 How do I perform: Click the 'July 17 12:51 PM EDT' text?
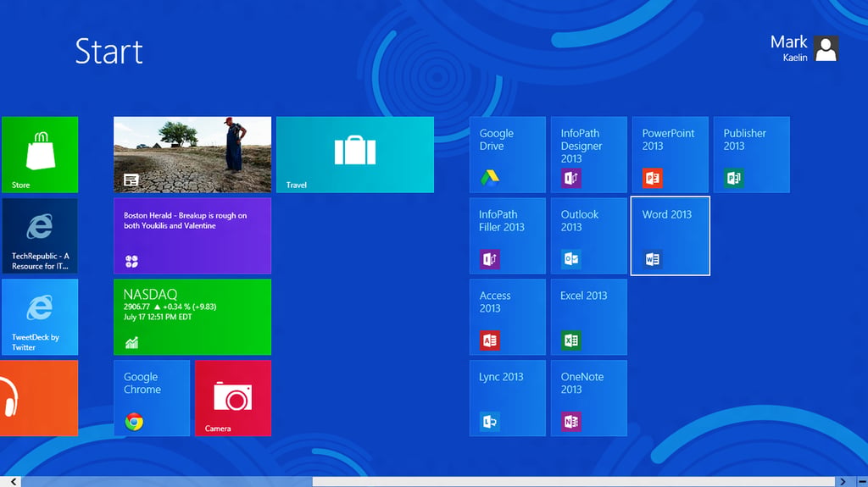(158, 317)
